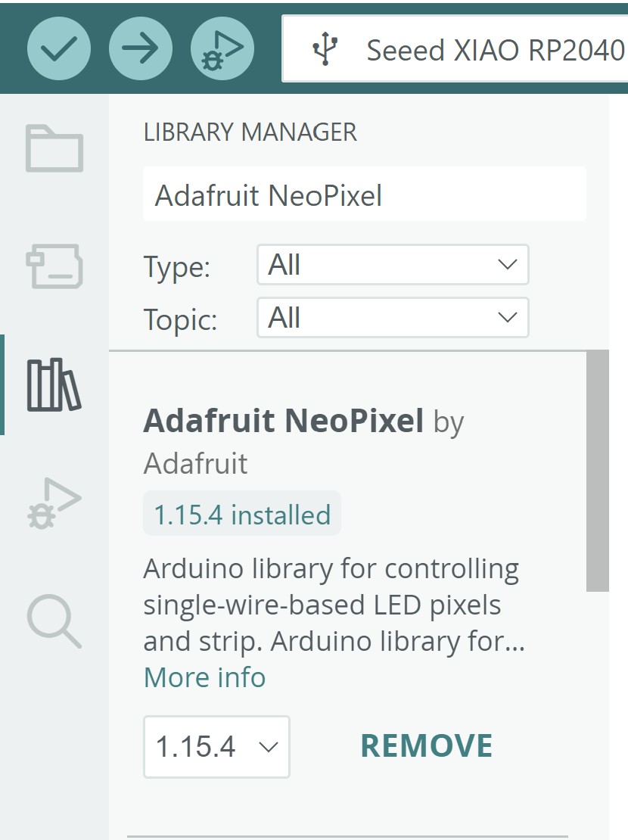
Task: Click the Library Manager panel heading
Action: point(250,132)
